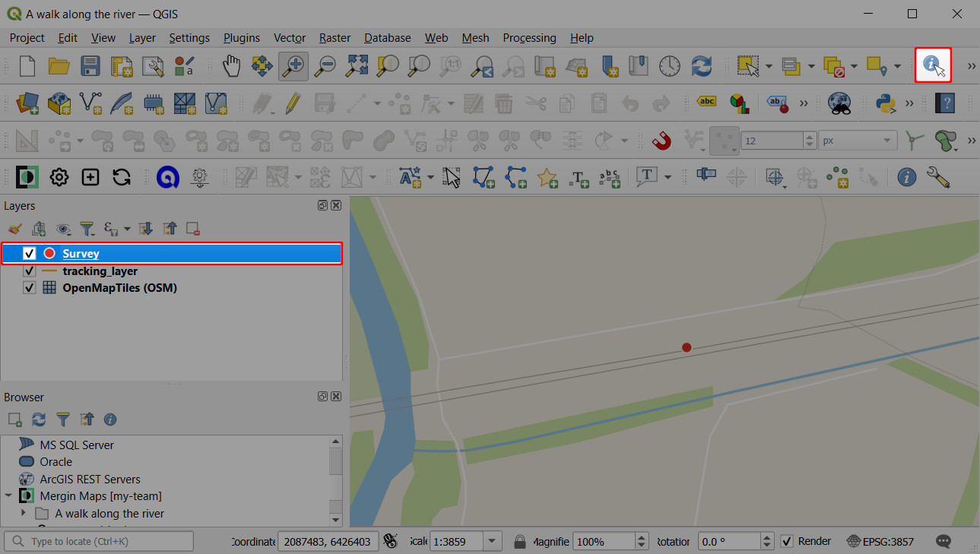Screen dimensions: 980x554
Task: Open the Temporal Controller clock icon
Action: click(670, 66)
